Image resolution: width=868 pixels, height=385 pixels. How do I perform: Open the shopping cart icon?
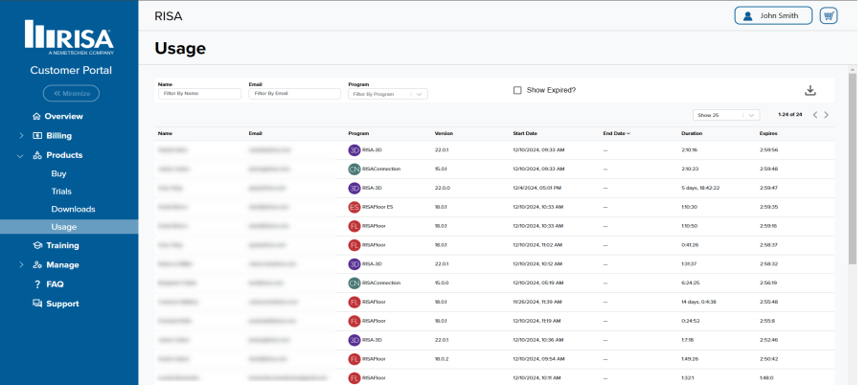829,15
